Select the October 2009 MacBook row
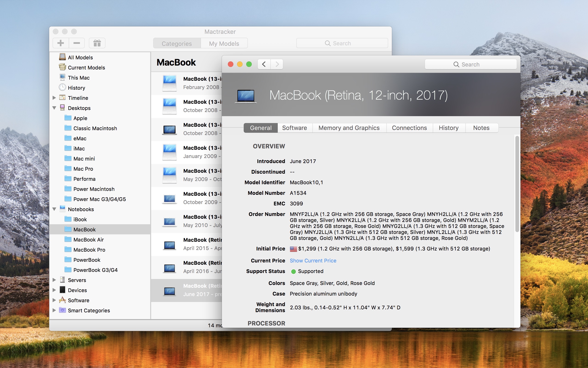Screen dimensions: 588x368 point(187,198)
